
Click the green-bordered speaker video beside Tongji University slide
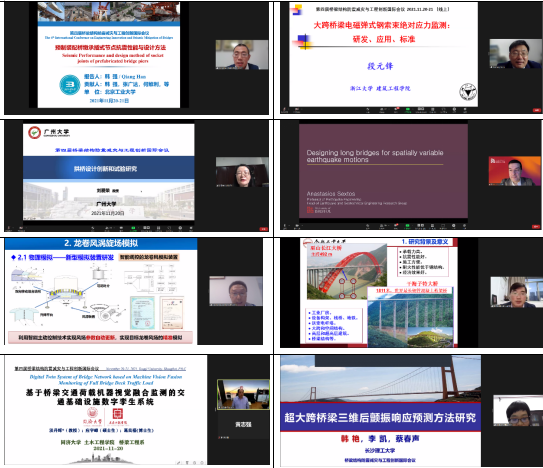[243, 395]
